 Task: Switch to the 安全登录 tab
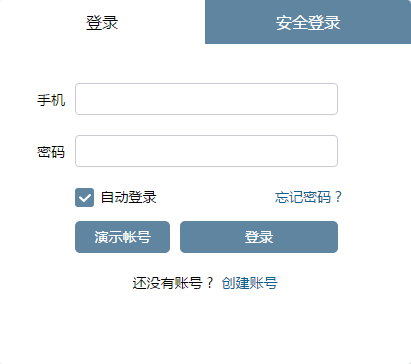pyautogui.click(x=308, y=22)
